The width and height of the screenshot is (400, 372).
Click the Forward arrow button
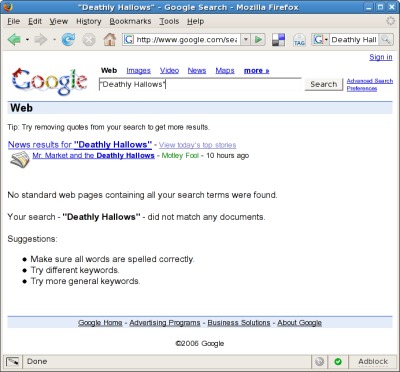pos(41,40)
